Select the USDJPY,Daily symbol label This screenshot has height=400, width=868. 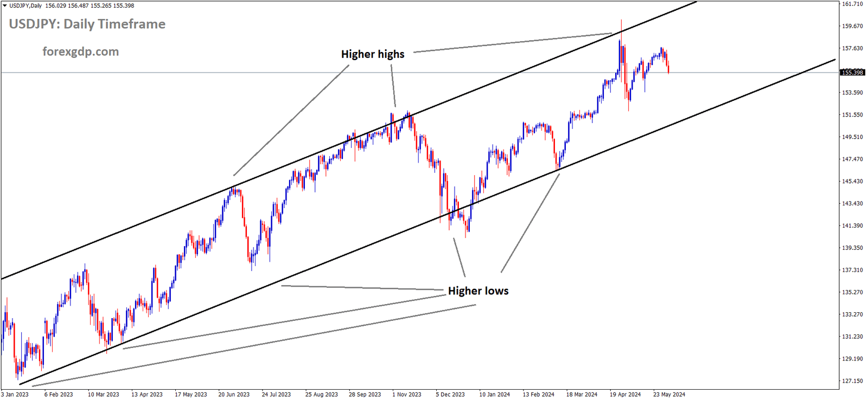tap(25, 5)
